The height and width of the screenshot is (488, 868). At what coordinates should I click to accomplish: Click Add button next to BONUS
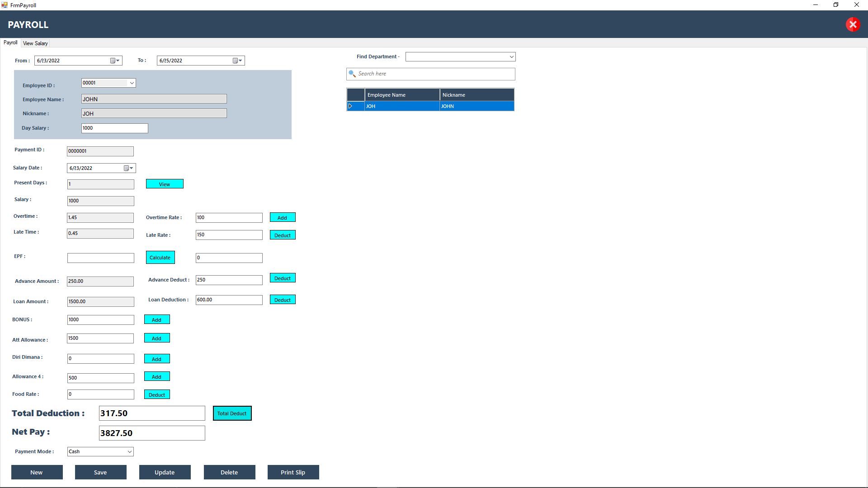coord(156,320)
